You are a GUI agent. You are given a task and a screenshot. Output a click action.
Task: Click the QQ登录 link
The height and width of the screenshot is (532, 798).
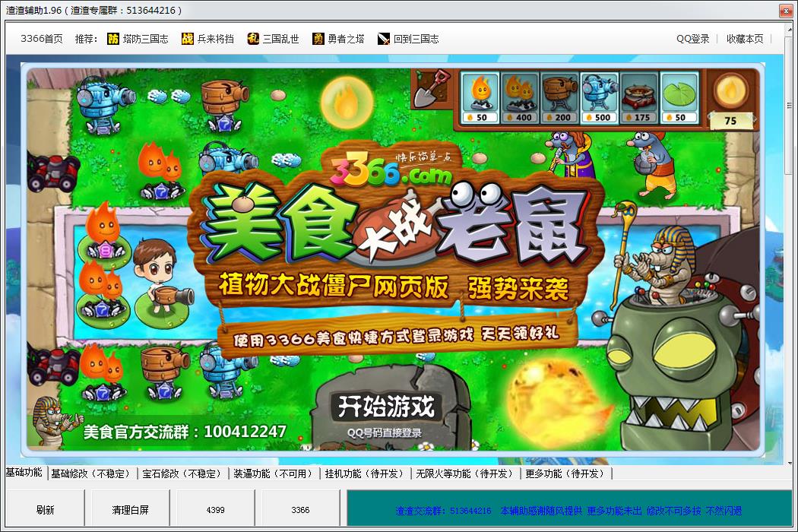click(692, 39)
